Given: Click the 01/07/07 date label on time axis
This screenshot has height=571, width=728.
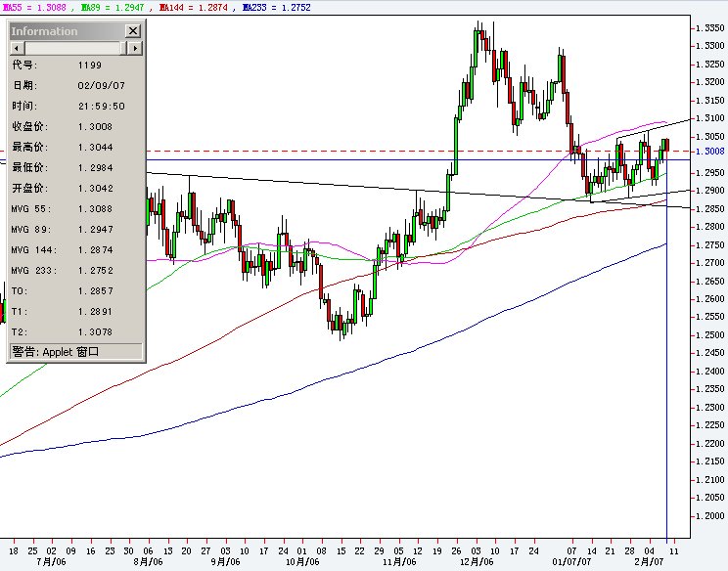Looking at the screenshot, I should coord(571,562).
